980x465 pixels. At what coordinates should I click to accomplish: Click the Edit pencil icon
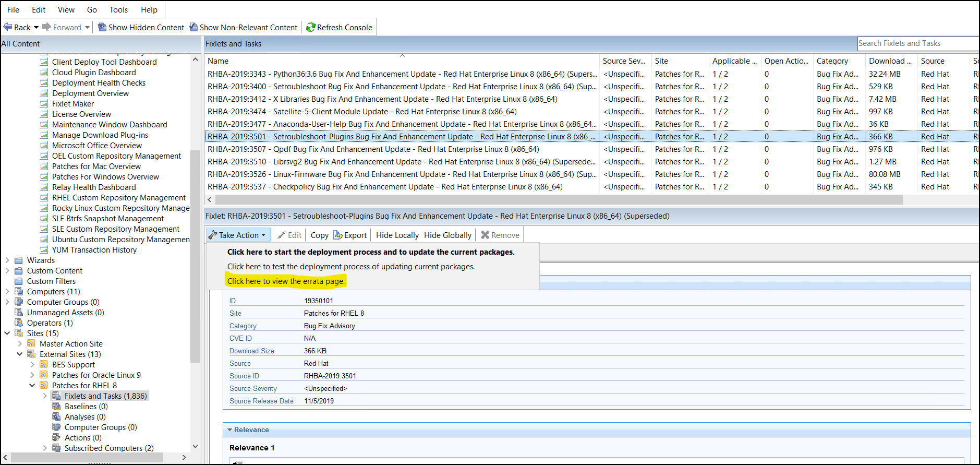[x=282, y=235]
